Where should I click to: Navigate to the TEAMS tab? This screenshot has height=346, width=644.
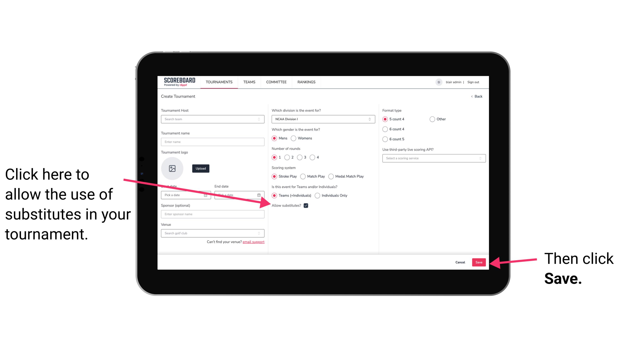point(248,82)
